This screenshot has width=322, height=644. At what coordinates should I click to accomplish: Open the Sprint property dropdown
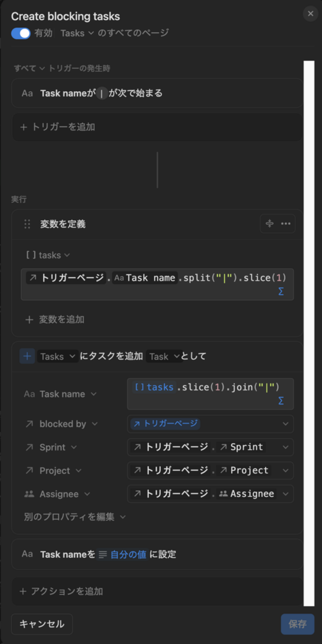[51, 447]
